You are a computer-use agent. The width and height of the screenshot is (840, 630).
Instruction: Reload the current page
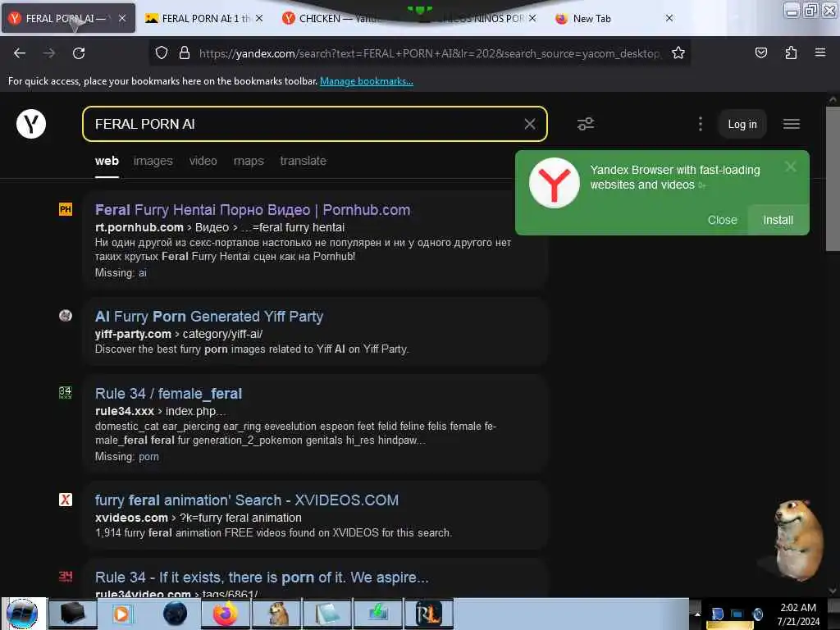(x=79, y=53)
